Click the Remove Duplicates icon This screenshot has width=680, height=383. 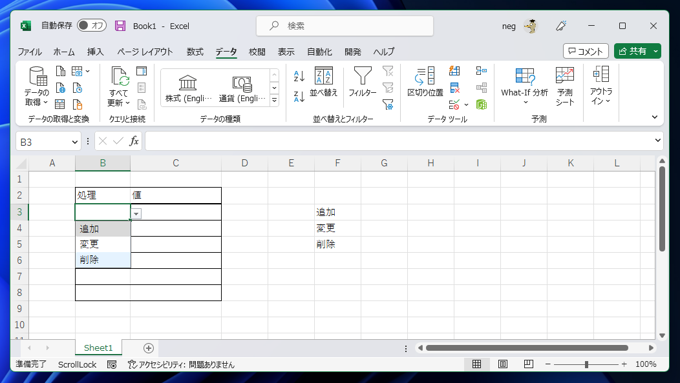(454, 88)
